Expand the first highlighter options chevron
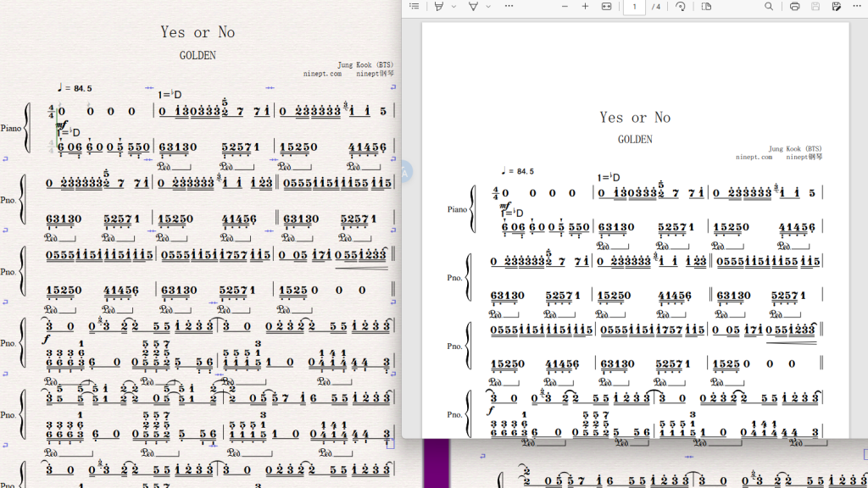The height and width of the screenshot is (488, 868). click(x=454, y=7)
